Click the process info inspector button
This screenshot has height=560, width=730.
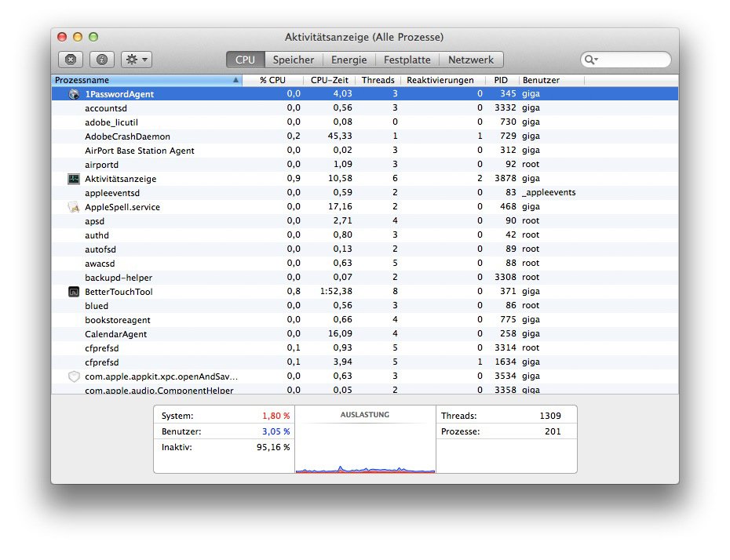tap(101, 60)
